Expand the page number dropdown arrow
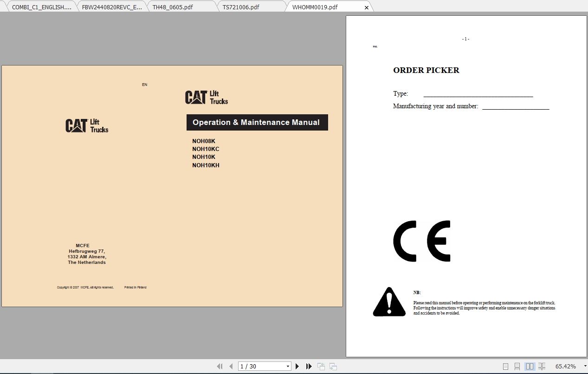The width and height of the screenshot is (588, 374). click(288, 366)
